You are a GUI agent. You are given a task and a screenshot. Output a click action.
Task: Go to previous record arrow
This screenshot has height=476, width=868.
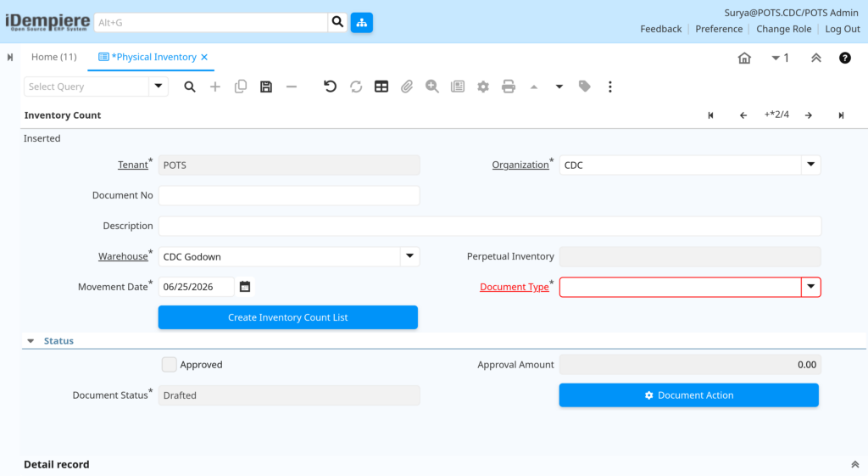743,115
